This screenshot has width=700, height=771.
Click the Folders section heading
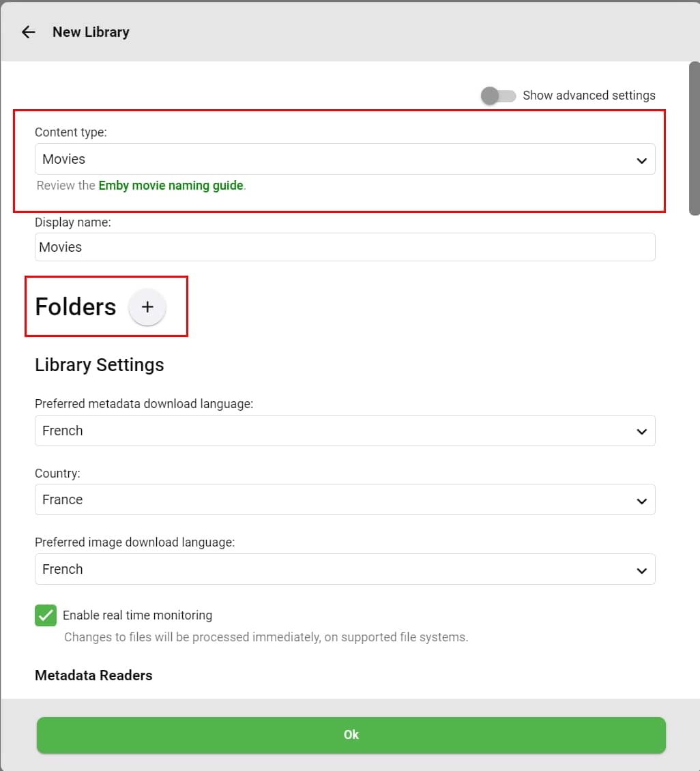click(x=76, y=307)
